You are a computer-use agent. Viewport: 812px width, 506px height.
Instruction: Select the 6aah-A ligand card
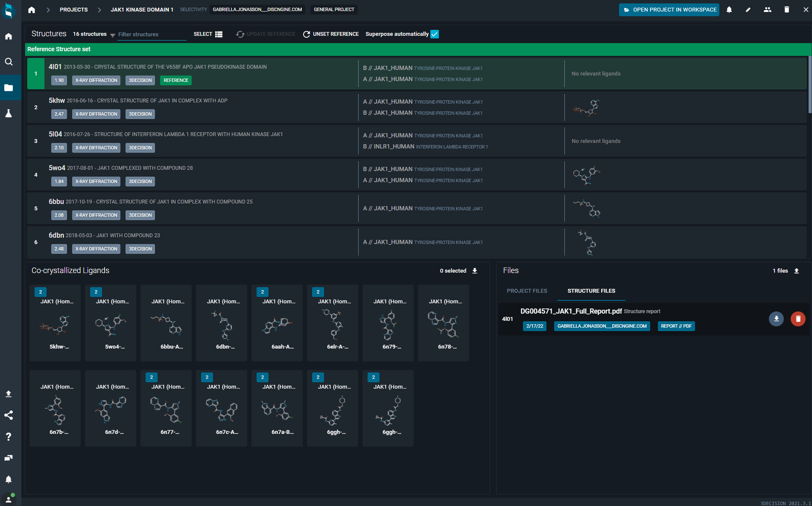(277, 323)
